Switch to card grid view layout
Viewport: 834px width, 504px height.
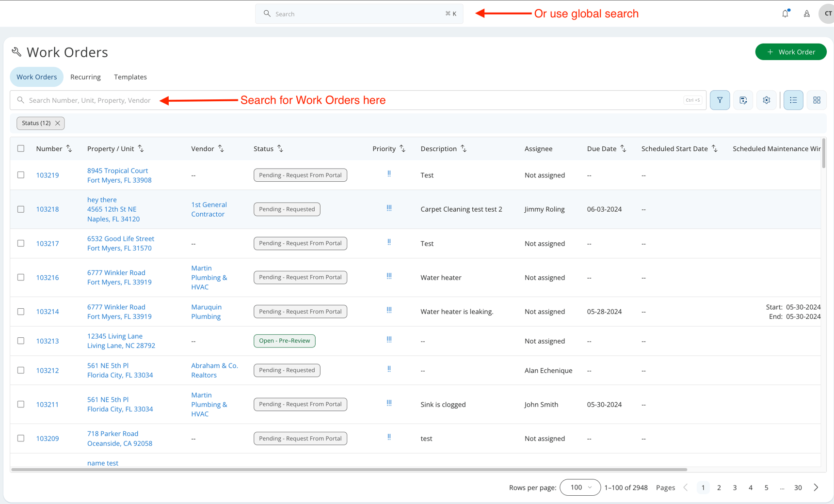pyautogui.click(x=817, y=100)
